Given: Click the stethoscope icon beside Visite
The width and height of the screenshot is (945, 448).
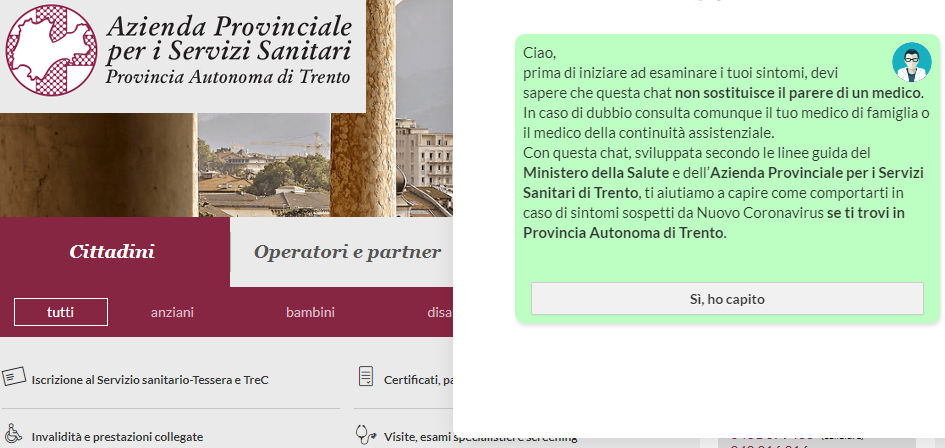Looking at the screenshot, I should pyautogui.click(x=366, y=435).
